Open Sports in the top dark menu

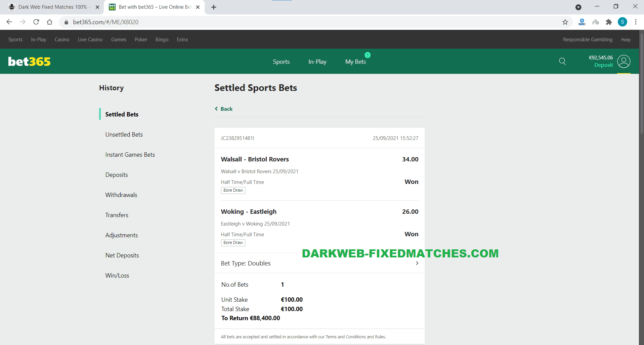(15, 40)
